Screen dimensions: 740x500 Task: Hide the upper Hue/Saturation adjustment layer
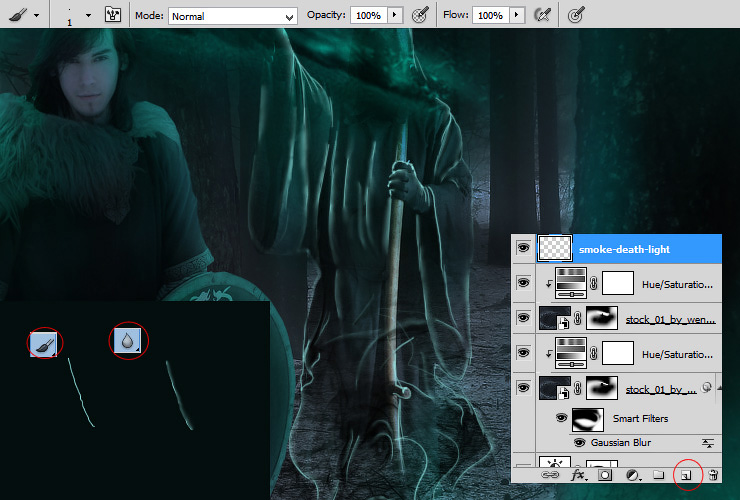click(x=523, y=283)
